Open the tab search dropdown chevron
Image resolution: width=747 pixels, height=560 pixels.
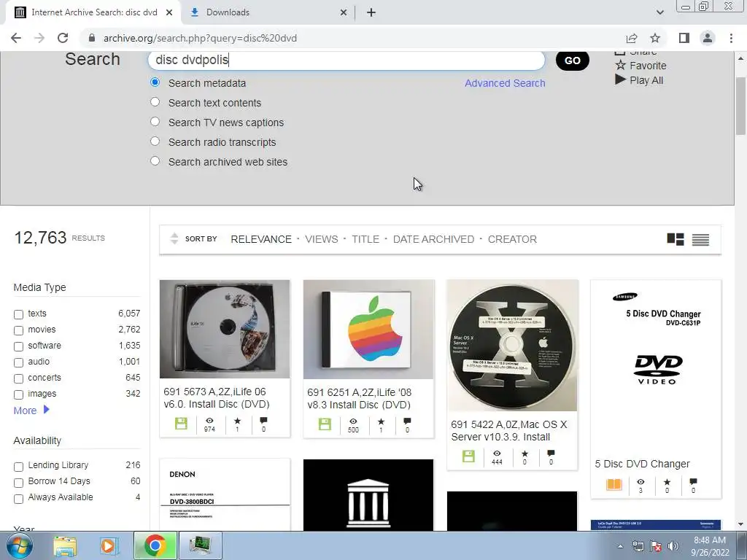(659, 12)
